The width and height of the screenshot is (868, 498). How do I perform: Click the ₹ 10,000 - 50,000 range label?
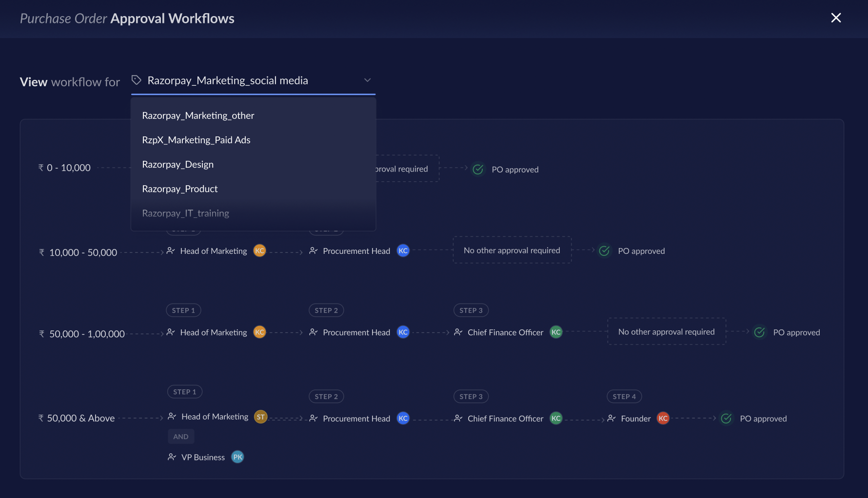point(78,252)
